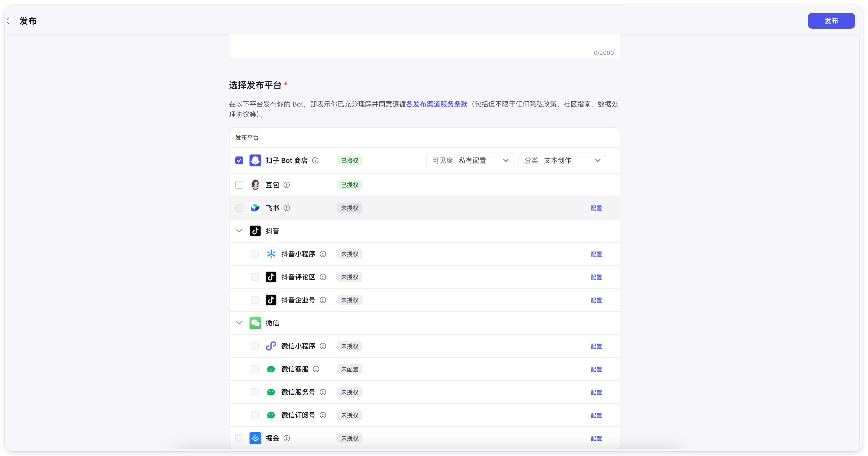Click the info icon beside 抖音小程序
868x456 pixels.
point(323,254)
